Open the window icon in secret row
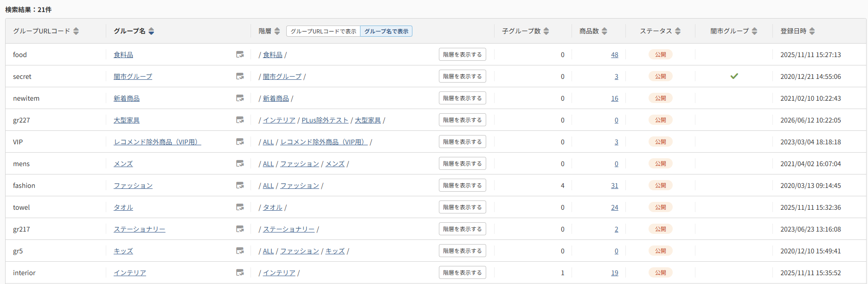 pyautogui.click(x=240, y=77)
